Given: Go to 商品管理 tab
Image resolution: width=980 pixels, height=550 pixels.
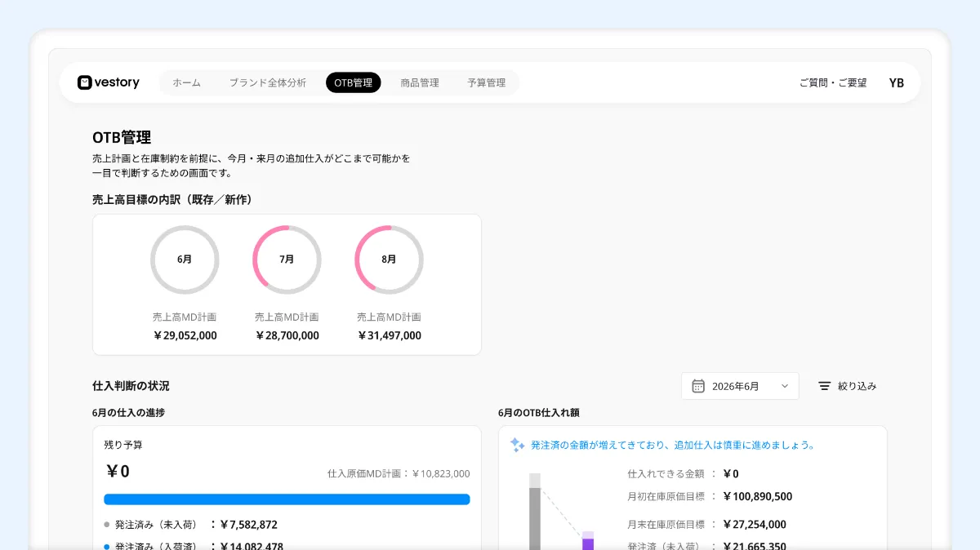Looking at the screenshot, I should pos(420,82).
